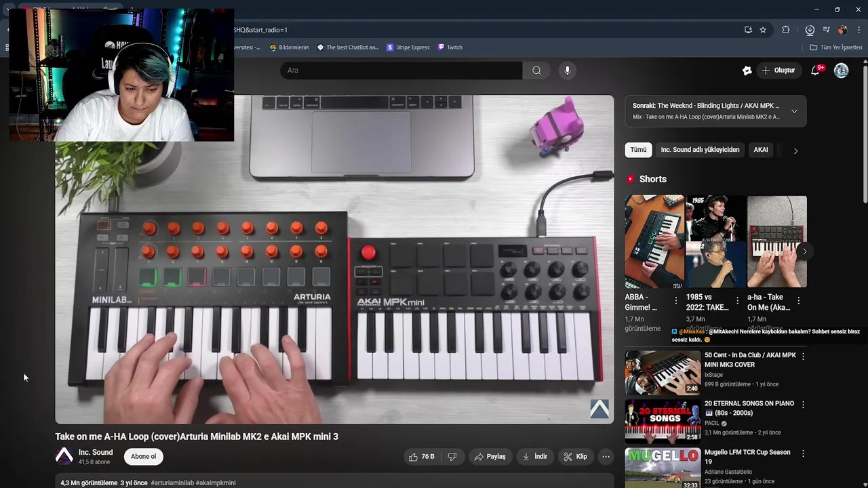Click the sparkle icon beside Oluştur

pyautogui.click(x=747, y=70)
